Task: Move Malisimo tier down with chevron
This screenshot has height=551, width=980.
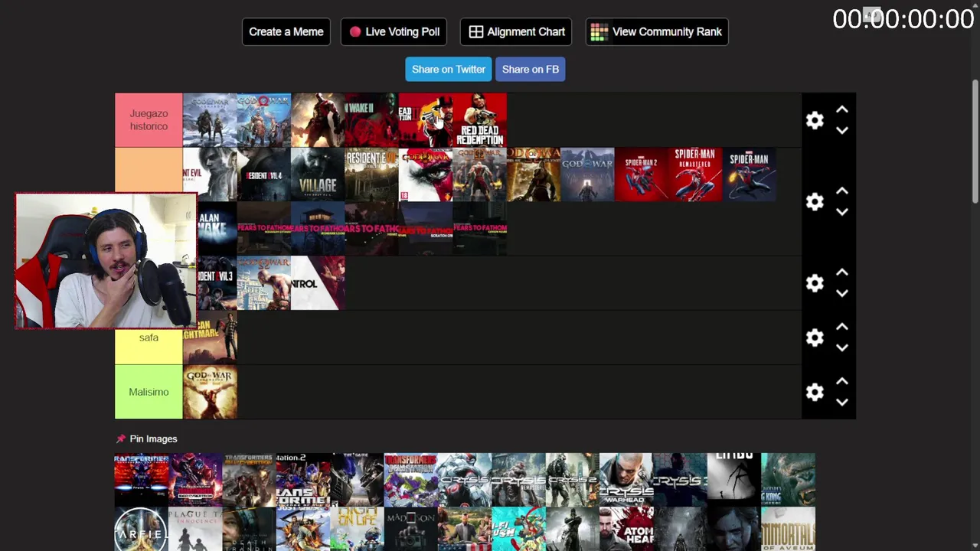Action: click(842, 402)
